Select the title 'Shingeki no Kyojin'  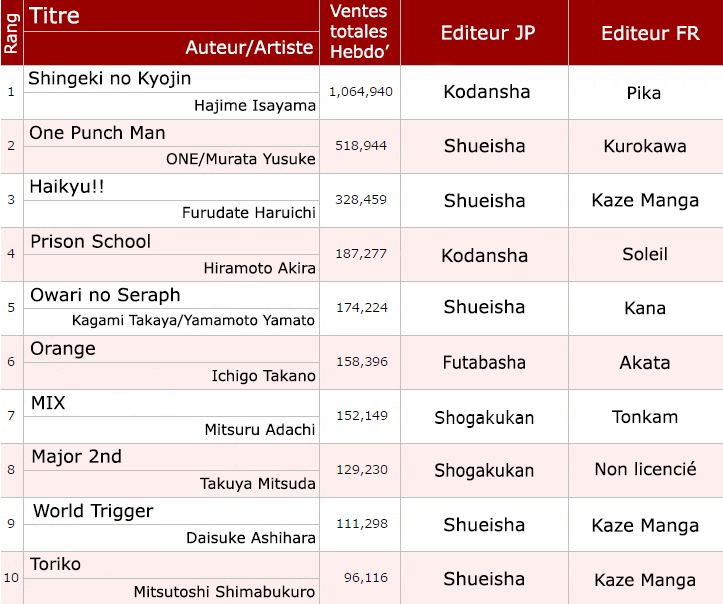pos(110,79)
